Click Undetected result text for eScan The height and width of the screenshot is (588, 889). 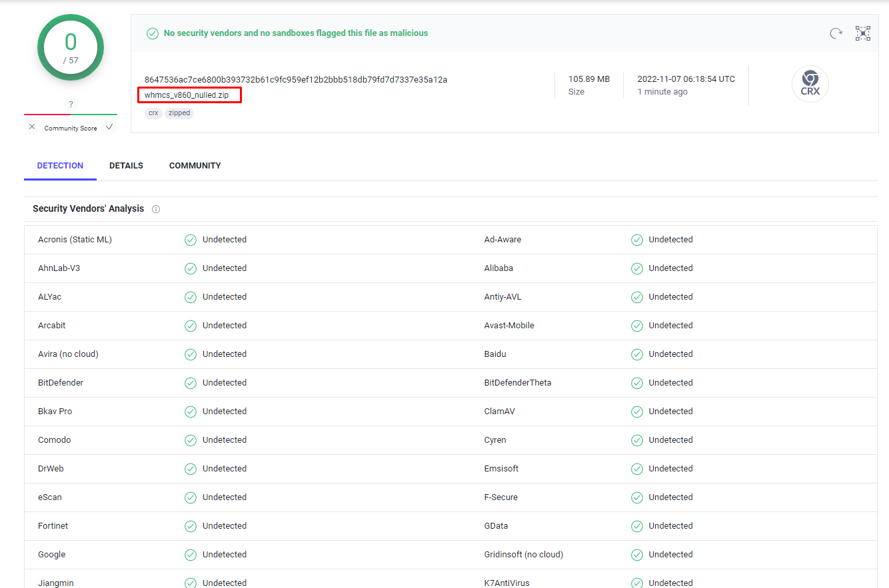point(225,497)
